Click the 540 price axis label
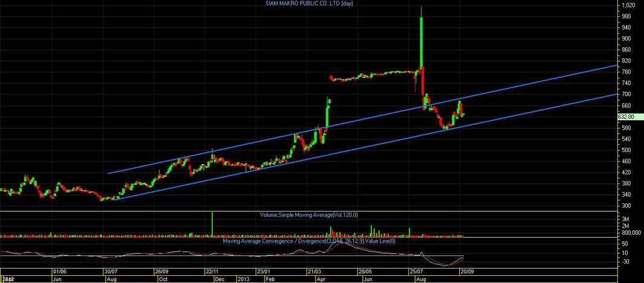Viewport: 644px width, 283px height. coord(626,139)
